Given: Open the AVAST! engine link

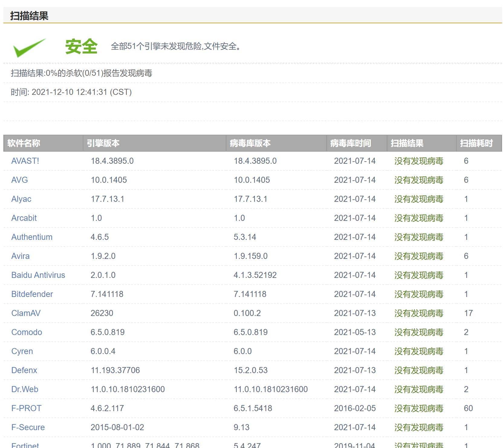Looking at the screenshot, I should [x=25, y=161].
